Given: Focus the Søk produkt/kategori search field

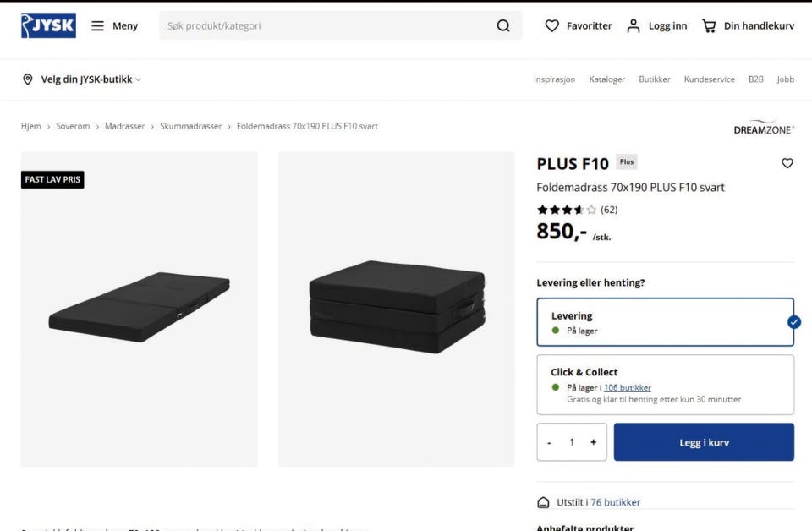Looking at the screenshot, I should pos(326,26).
